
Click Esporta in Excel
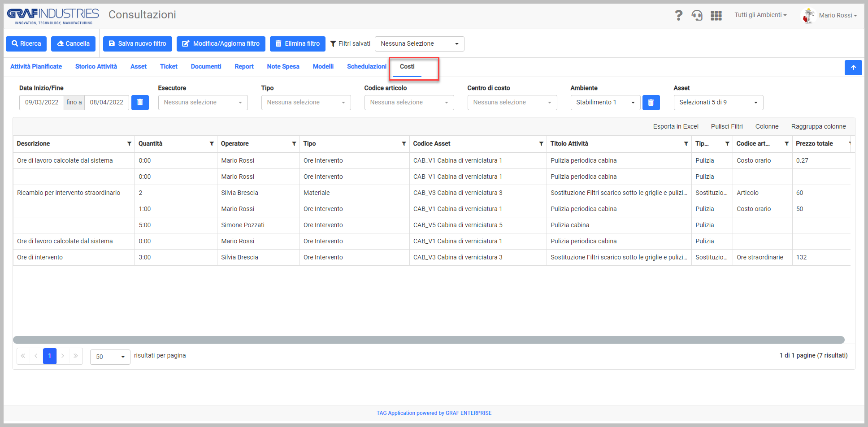coord(675,127)
